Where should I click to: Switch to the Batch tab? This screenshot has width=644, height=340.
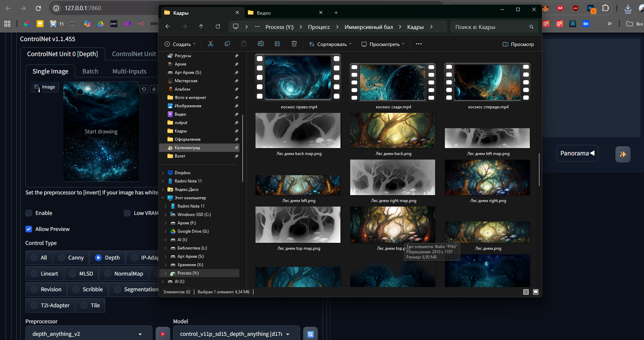pyautogui.click(x=90, y=71)
